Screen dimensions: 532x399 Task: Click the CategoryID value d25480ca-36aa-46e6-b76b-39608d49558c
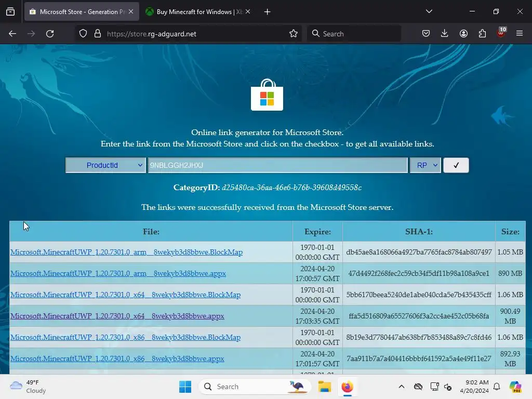pyautogui.click(x=292, y=188)
